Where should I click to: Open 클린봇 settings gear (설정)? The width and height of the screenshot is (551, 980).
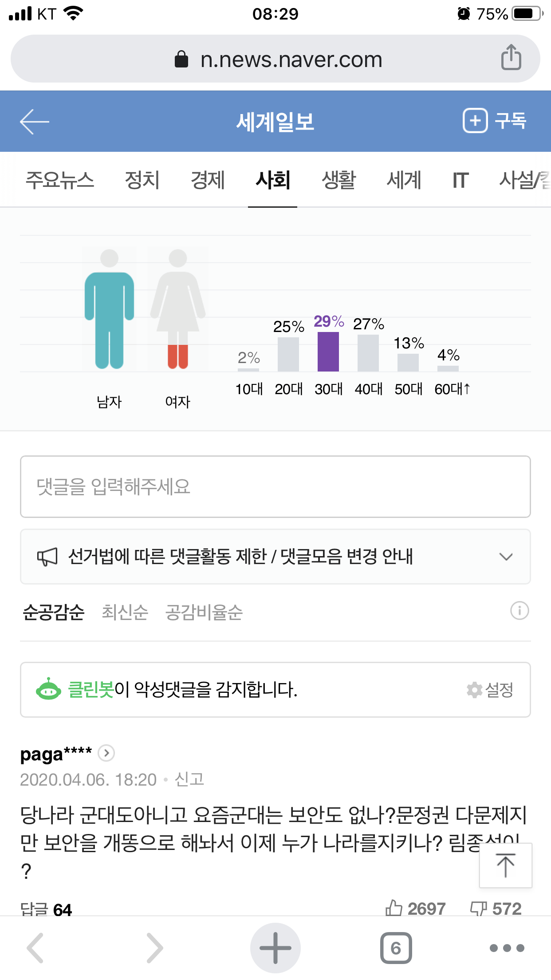coord(490,690)
